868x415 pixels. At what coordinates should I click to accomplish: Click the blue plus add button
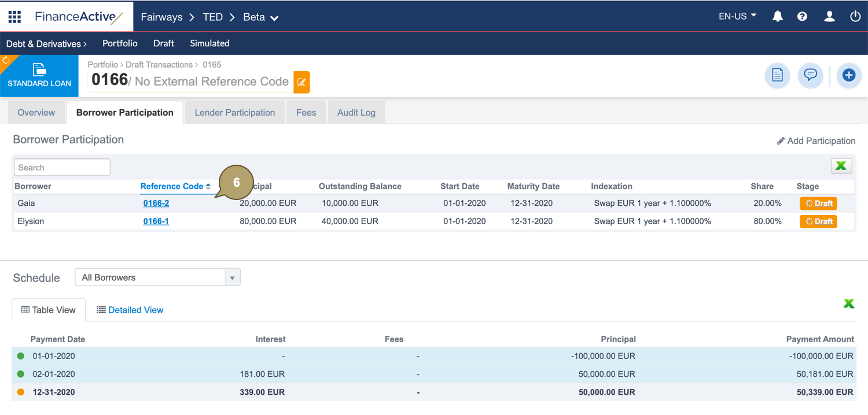click(x=848, y=76)
